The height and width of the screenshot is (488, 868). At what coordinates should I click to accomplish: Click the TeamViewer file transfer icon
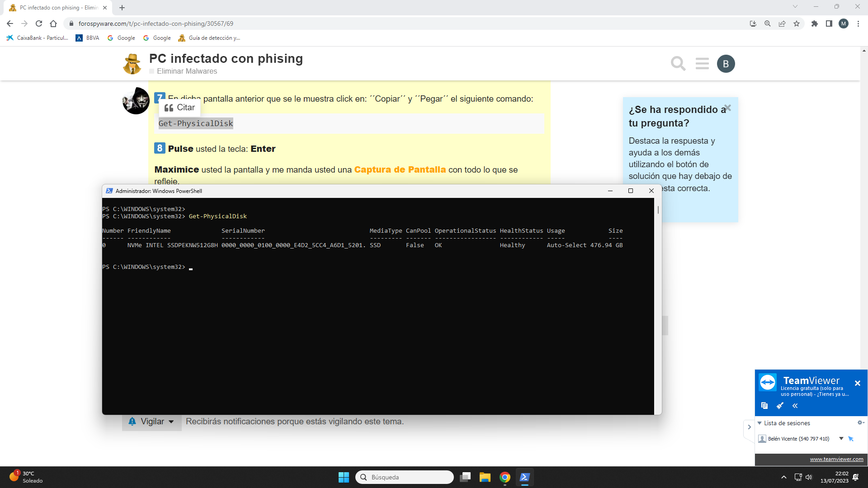tap(764, 406)
